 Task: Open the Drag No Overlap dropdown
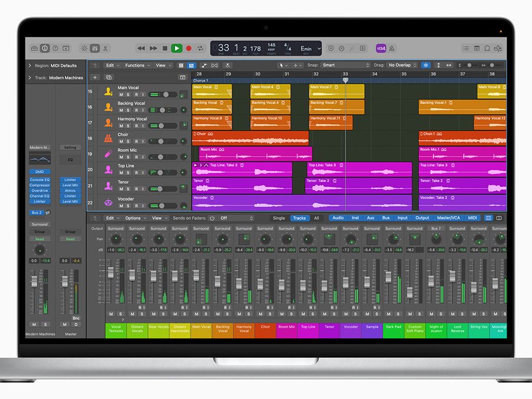click(x=402, y=65)
